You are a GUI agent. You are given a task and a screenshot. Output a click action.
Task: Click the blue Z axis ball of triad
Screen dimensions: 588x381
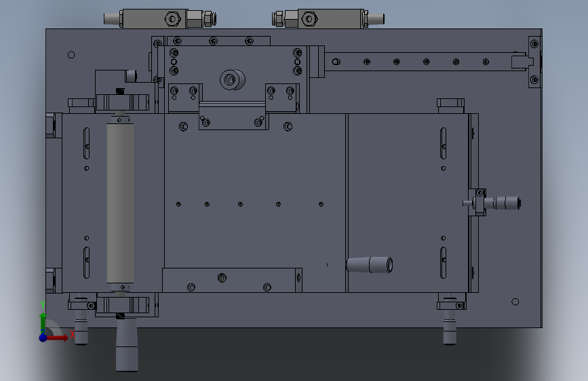43,338
